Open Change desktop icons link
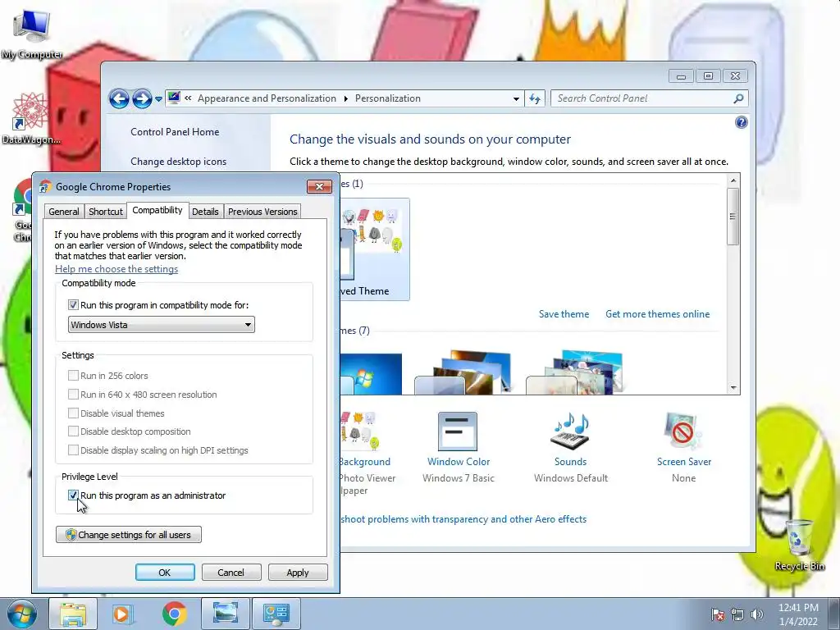 178,162
